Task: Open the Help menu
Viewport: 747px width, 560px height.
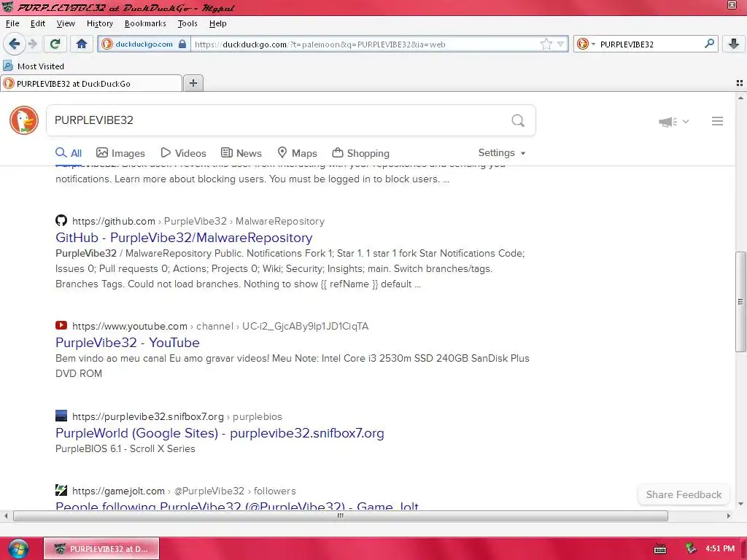Action: [x=217, y=23]
